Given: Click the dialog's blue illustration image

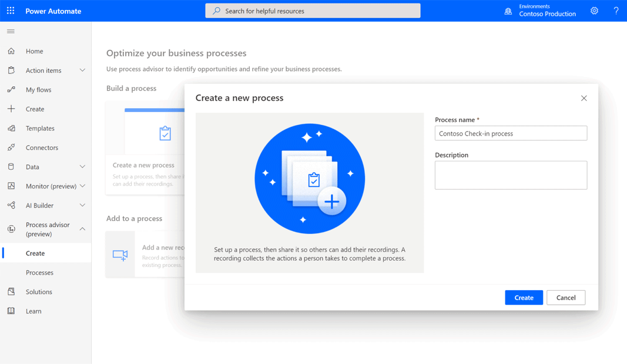Looking at the screenshot, I should [x=310, y=178].
